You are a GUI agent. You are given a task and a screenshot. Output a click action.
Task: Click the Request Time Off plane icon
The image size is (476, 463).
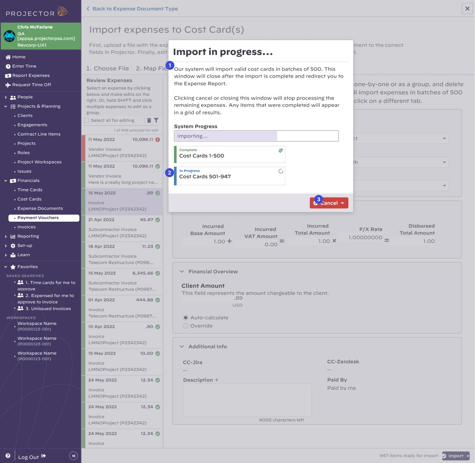tap(8, 85)
